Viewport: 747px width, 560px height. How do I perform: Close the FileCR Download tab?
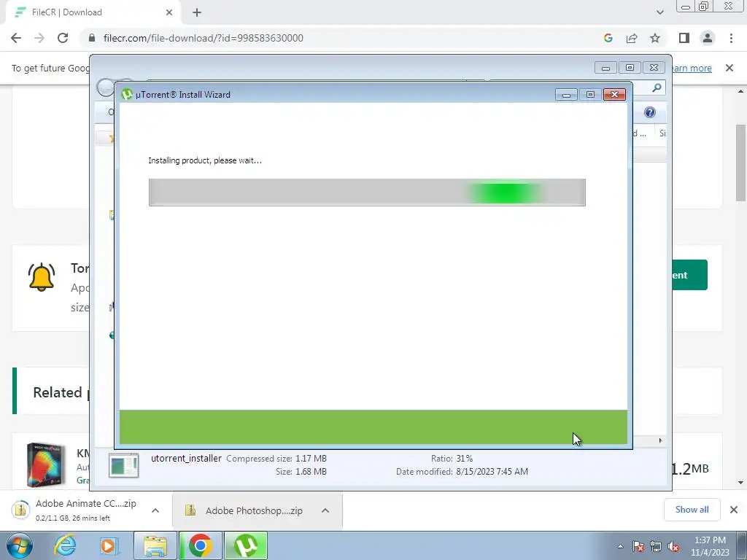click(x=169, y=12)
